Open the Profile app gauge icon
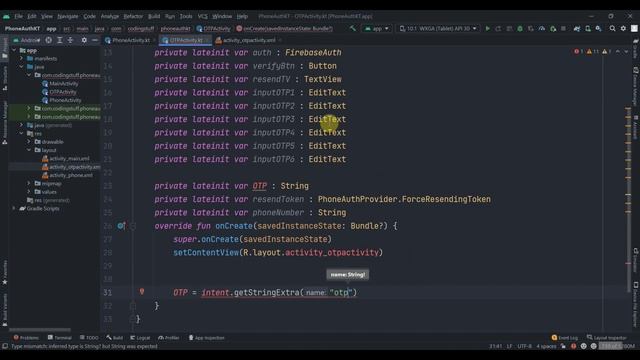 [542, 29]
